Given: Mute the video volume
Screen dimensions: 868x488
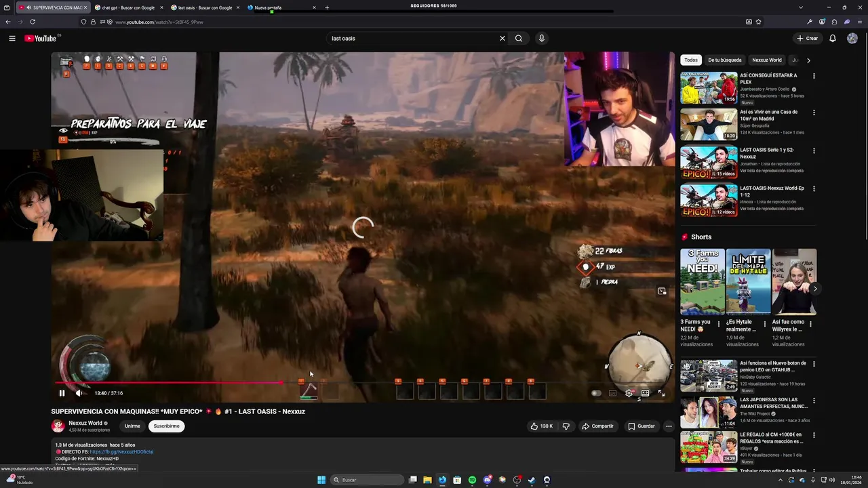Looking at the screenshot, I should tap(79, 393).
